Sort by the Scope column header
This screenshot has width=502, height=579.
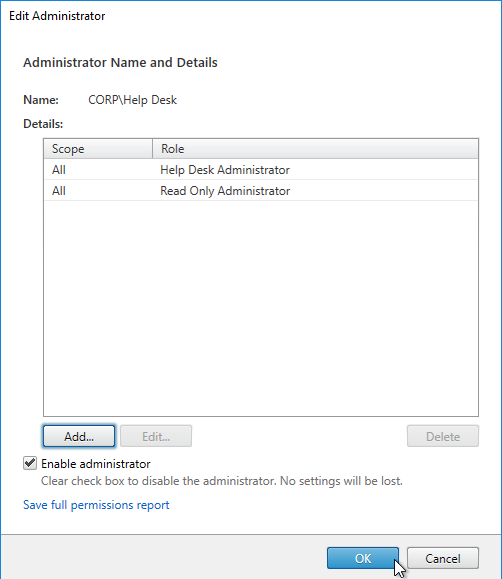point(98,149)
